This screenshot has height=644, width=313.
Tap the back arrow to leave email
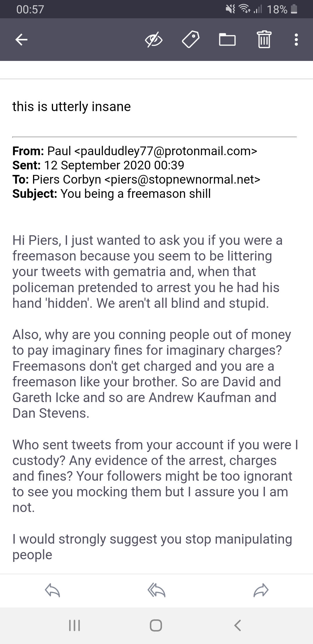[21, 39]
